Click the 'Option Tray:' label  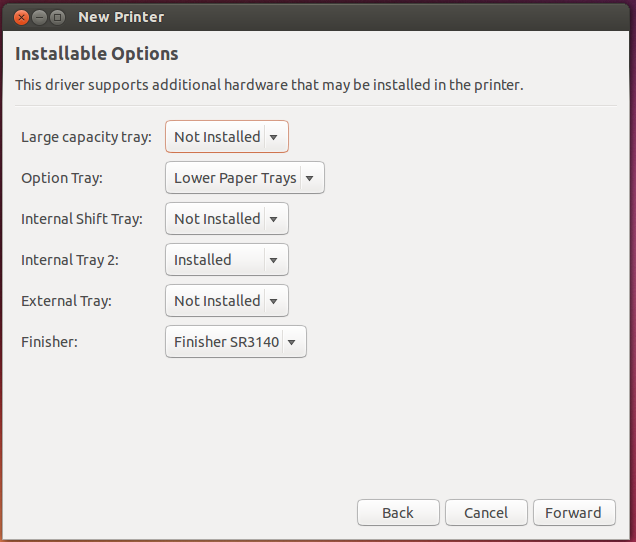tap(62, 178)
